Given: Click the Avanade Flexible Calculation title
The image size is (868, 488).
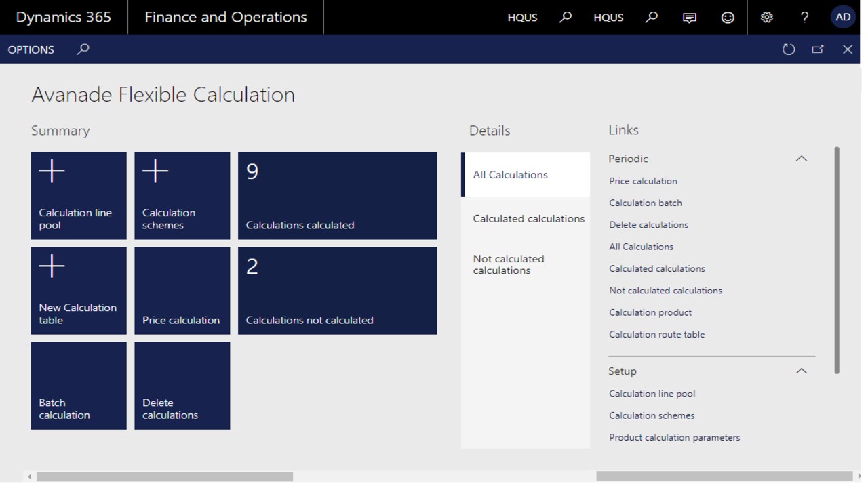Looking at the screenshot, I should click(163, 94).
